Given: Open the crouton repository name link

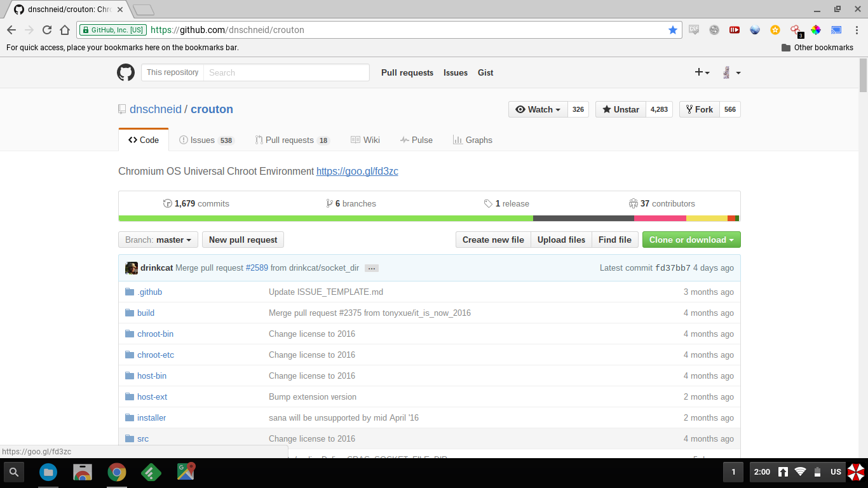Looking at the screenshot, I should pyautogui.click(x=212, y=109).
